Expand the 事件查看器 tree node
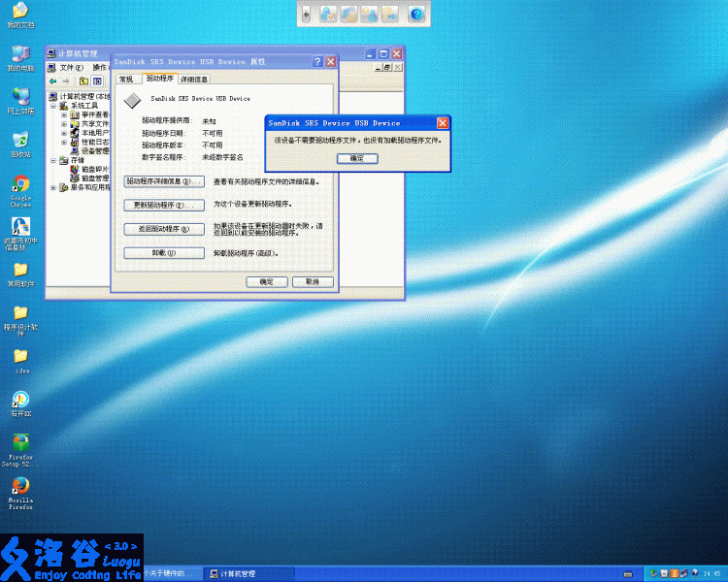Screen dimensions: 728x582 click(x=64, y=114)
